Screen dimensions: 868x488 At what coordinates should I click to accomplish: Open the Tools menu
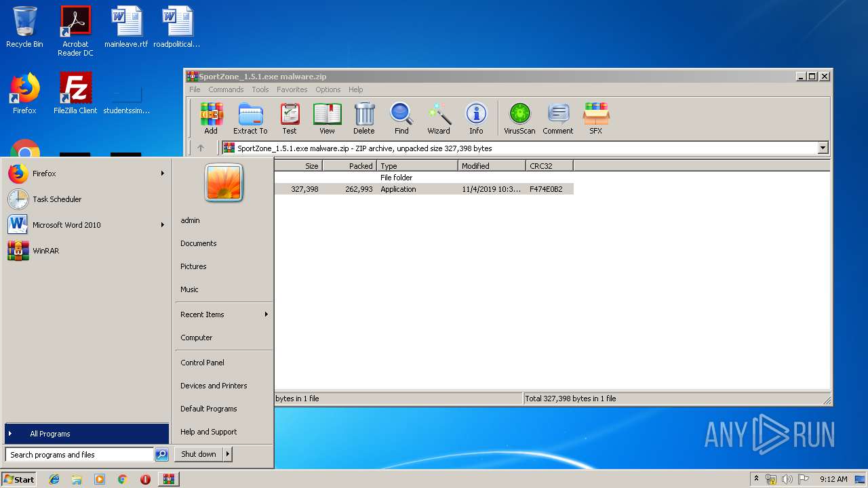pyautogui.click(x=260, y=89)
